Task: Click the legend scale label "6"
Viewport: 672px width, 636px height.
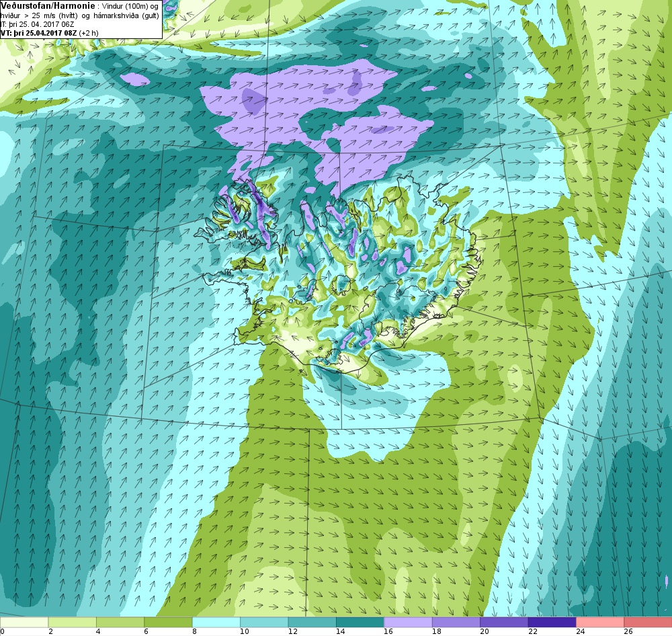Action: tap(146, 631)
